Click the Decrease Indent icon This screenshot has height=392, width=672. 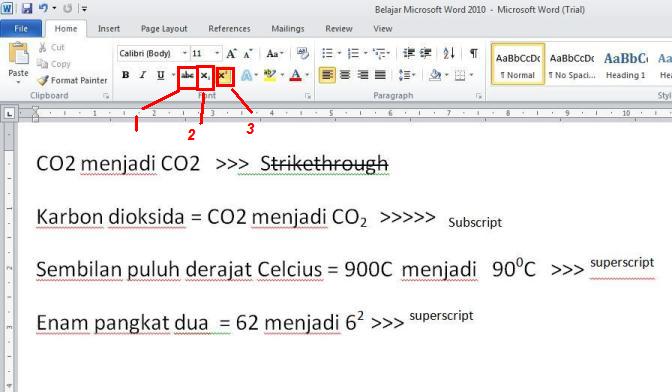409,53
